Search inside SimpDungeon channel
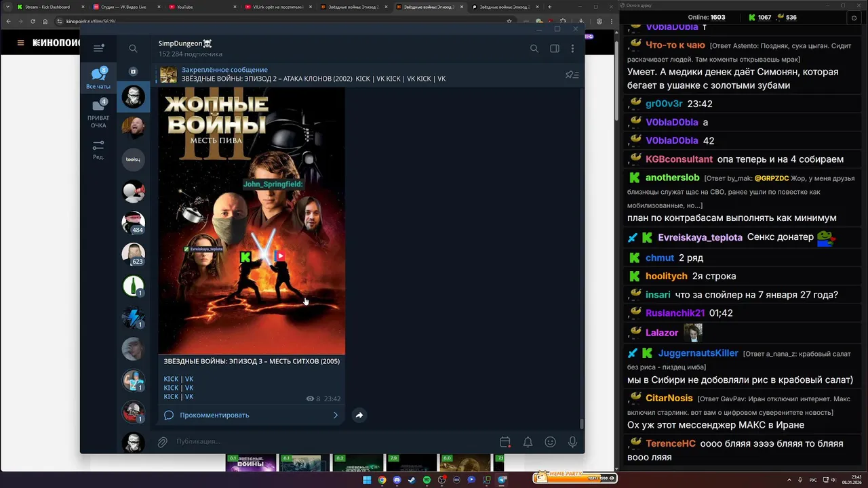Screen dimensions: 868x488 [x=534, y=48]
